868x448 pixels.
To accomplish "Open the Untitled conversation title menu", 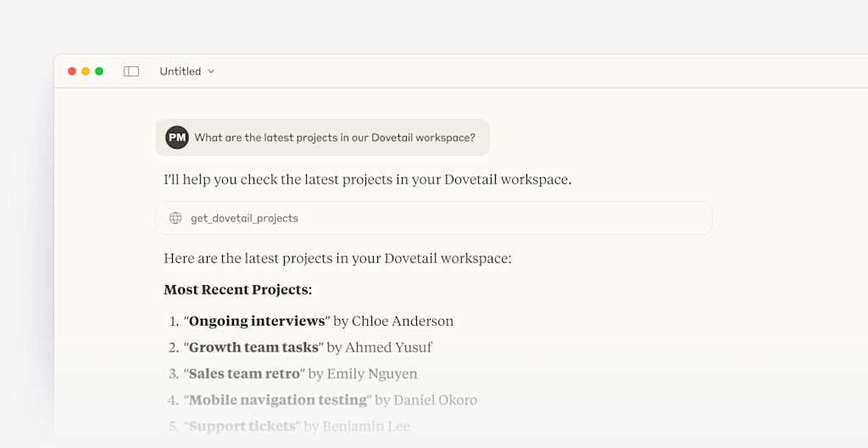I will (x=181, y=71).
